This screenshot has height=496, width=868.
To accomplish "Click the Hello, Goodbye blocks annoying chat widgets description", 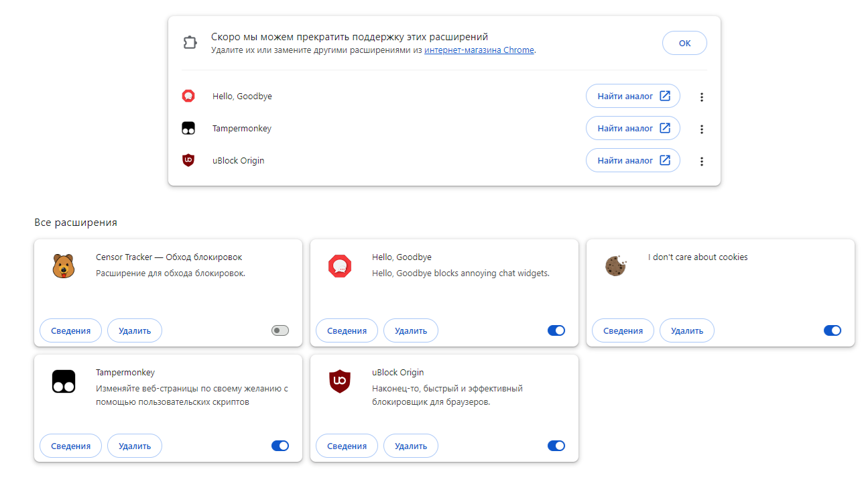I will click(460, 273).
